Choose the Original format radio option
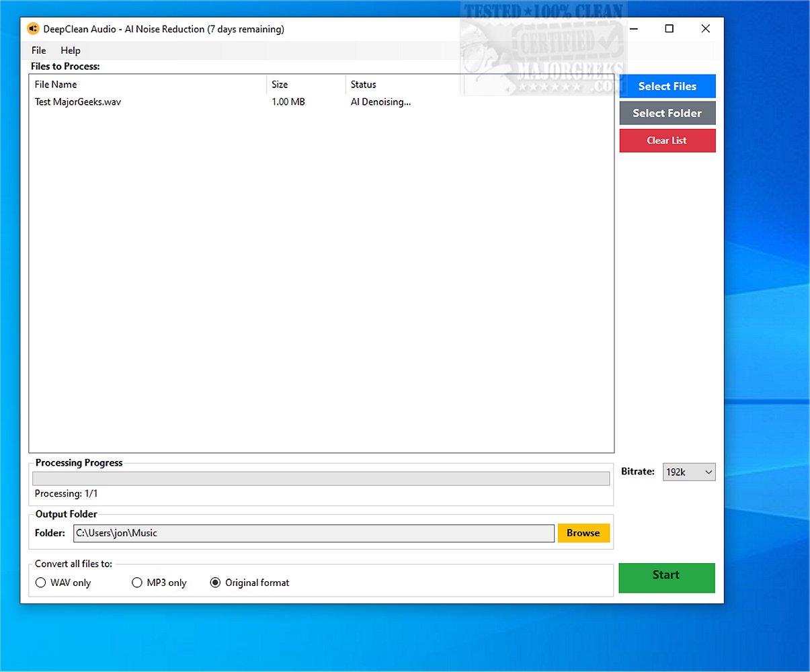Image resolution: width=810 pixels, height=672 pixels. [x=249, y=583]
